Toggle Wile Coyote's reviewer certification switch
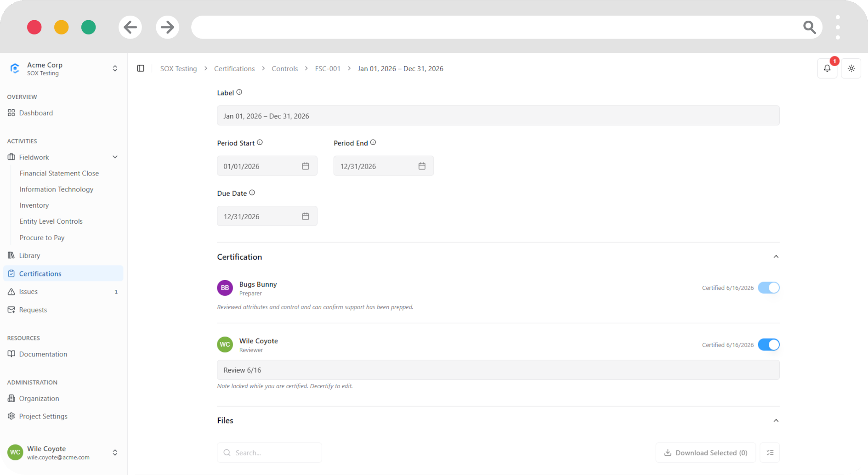This screenshot has width=868, height=475. coord(769,345)
